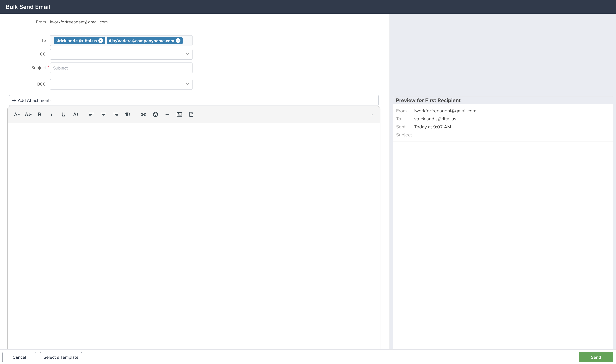Insert an image into email body
Image resolution: width=616 pixels, height=364 pixels.
(x=179, y=115)
